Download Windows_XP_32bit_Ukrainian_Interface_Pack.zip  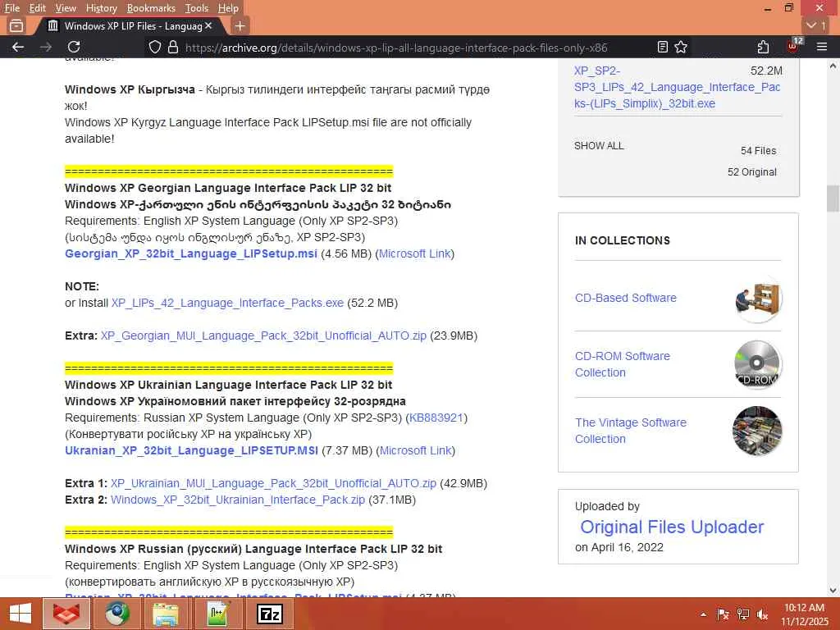coord(238,500)
